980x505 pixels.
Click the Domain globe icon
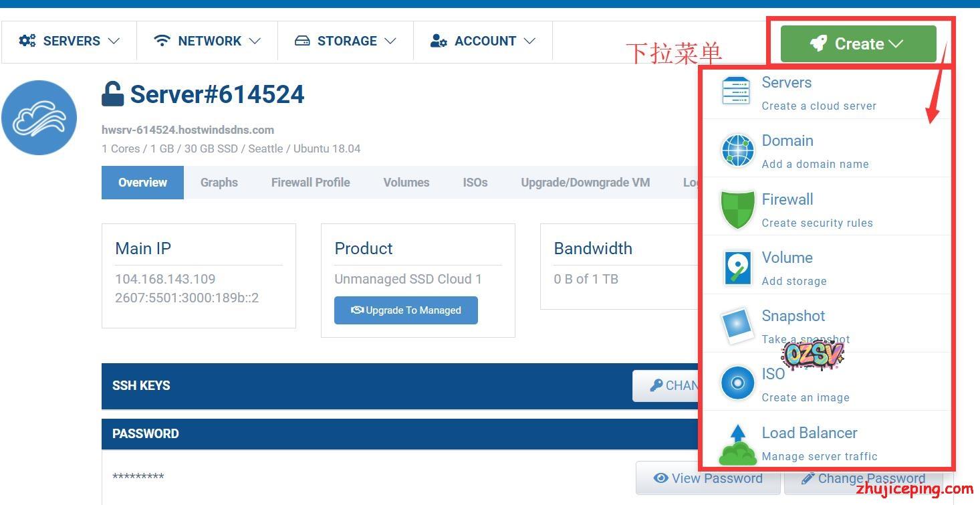737,150
